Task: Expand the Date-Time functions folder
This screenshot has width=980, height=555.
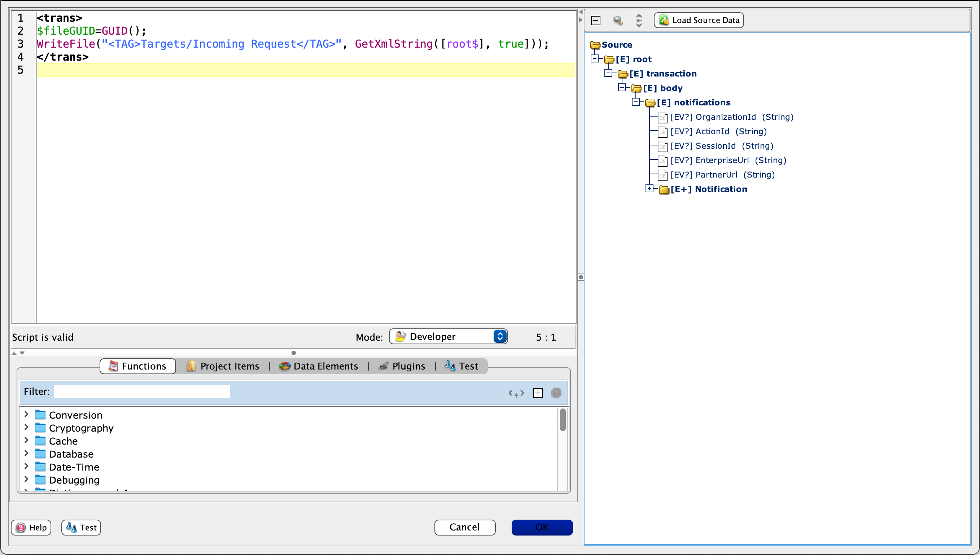Action: click(x=26, y=467)
